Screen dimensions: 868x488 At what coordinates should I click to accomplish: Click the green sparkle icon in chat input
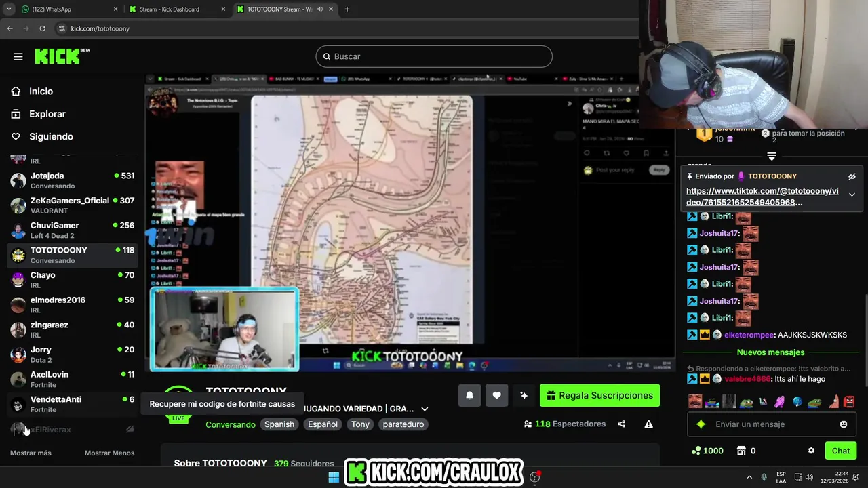(x=701, y=424)
